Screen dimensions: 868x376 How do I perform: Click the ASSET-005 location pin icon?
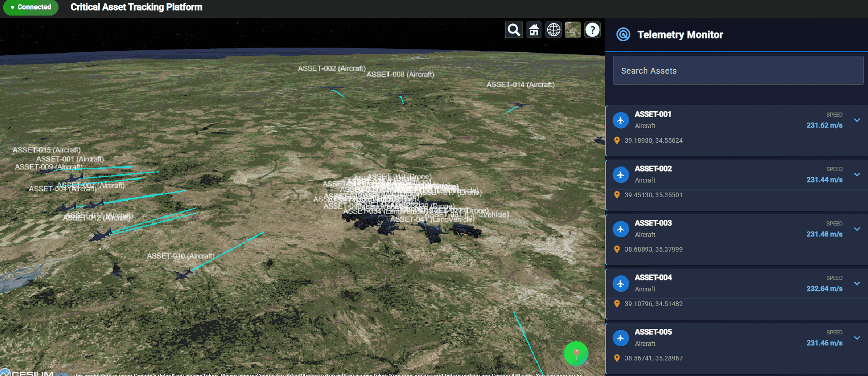[617, 358]
